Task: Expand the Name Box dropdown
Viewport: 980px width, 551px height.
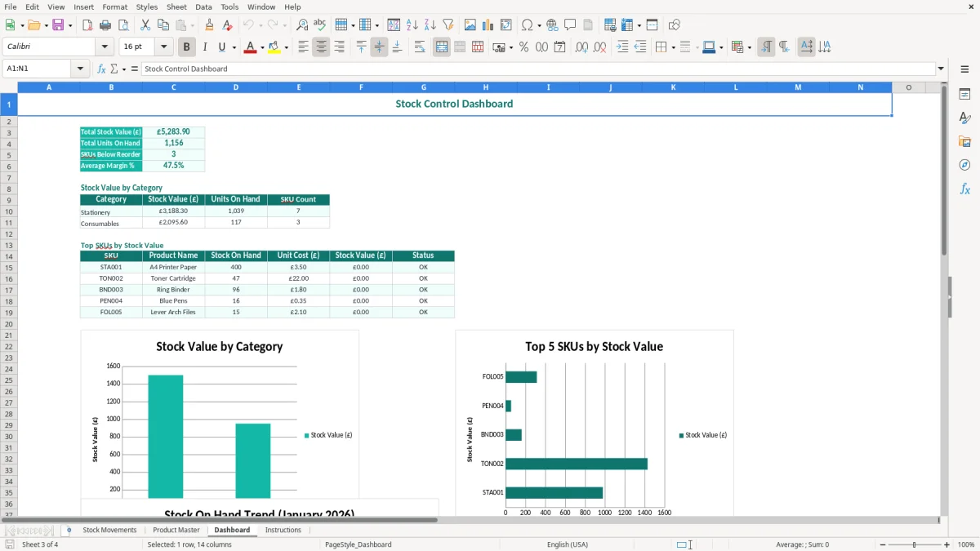Action: 81,69
